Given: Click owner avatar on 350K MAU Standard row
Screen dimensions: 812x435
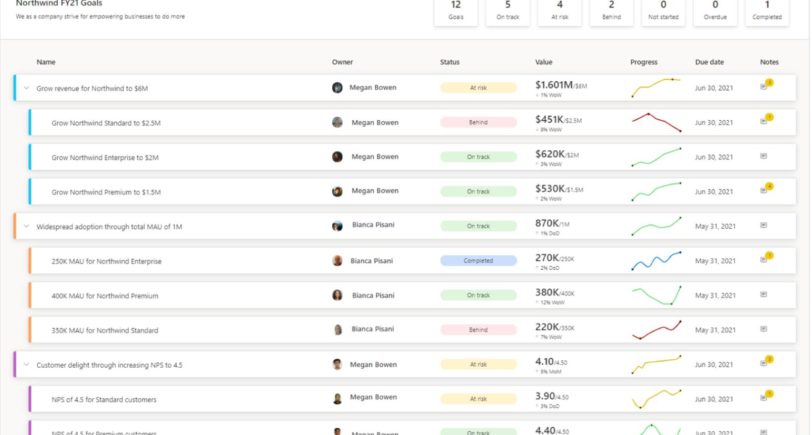Looking at the screenshot, I should [x=337, y=329].
